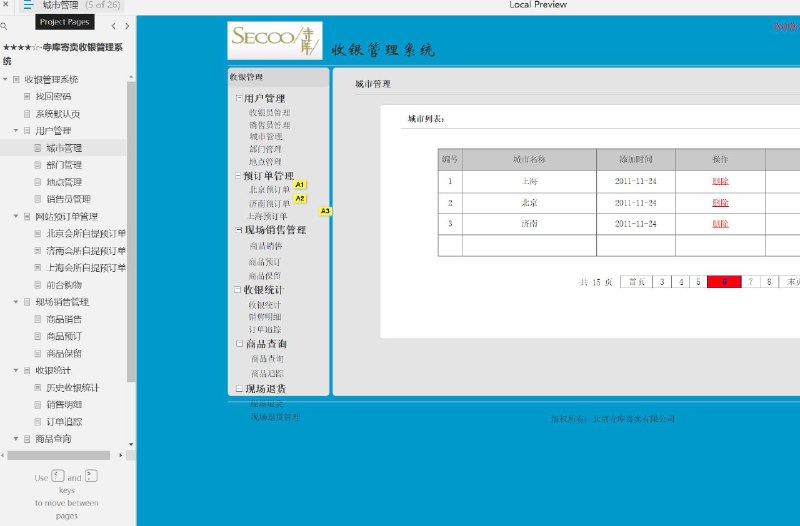Collapse the 用户管理 section box in prototype menu

pyautogui.click(x=238, y=97)
